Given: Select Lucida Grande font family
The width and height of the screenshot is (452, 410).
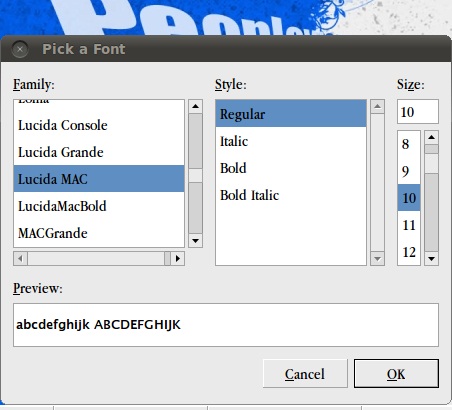Looking at the screenshot, I should (x=99, y=152).
